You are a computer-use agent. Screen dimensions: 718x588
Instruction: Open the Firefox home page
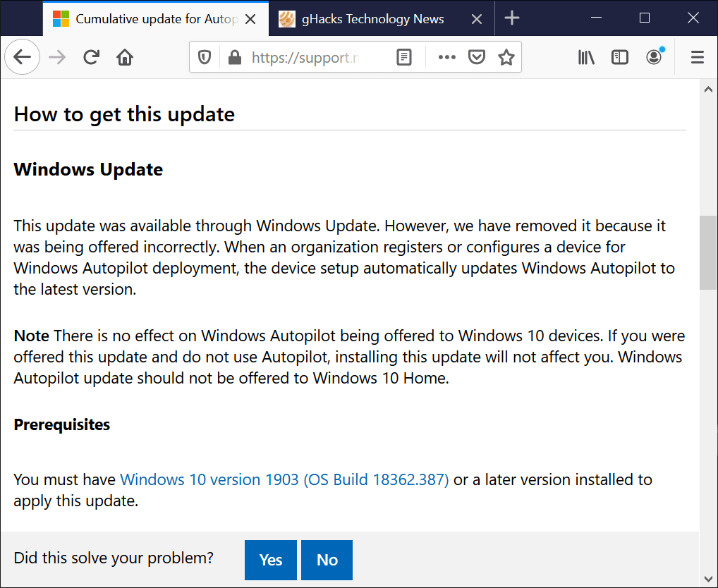[x=125, y=57]
